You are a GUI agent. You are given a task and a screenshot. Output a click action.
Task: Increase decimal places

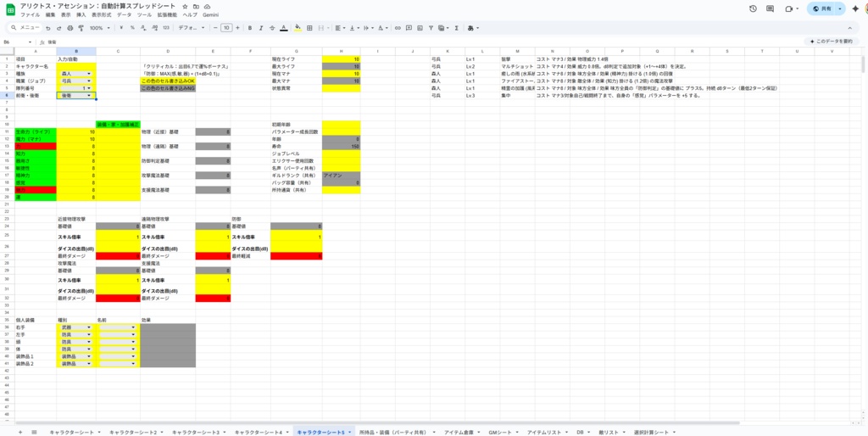tap(154, 28)
